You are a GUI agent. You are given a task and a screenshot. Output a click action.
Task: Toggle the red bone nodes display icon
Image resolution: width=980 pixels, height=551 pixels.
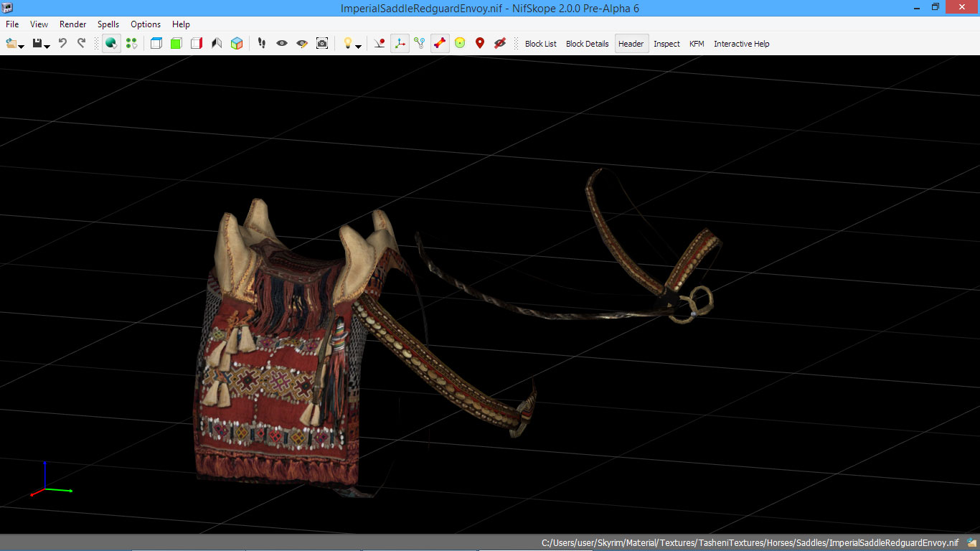440,44
